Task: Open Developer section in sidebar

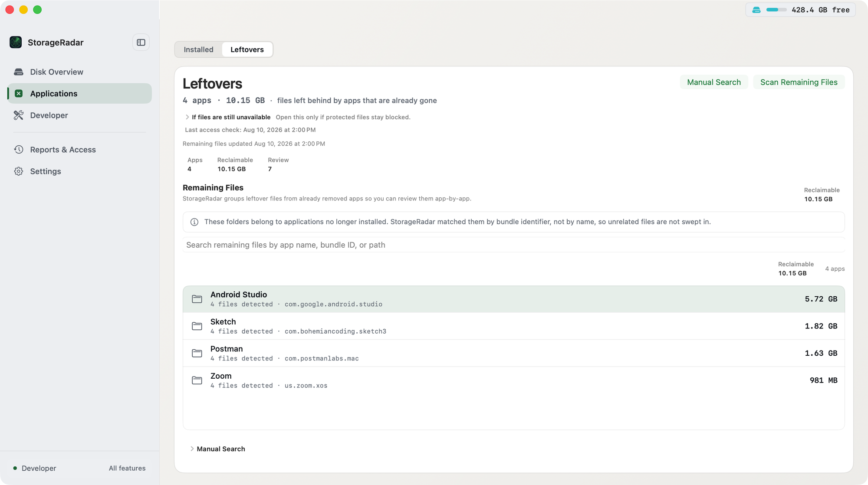Action: 79,115
